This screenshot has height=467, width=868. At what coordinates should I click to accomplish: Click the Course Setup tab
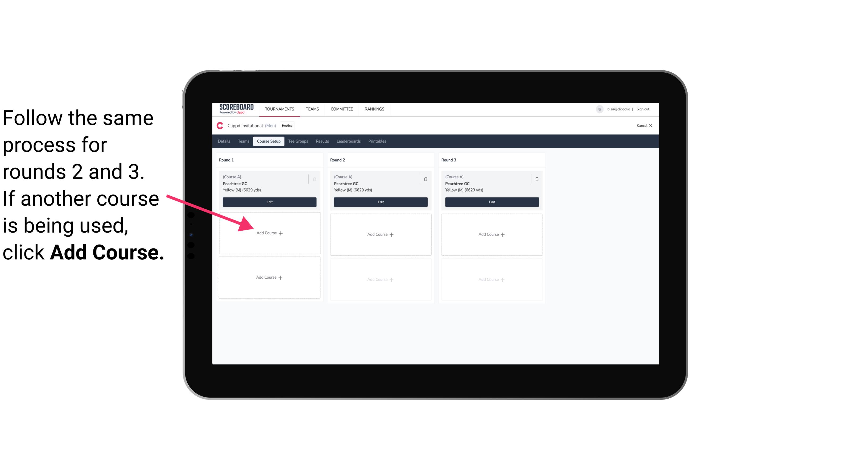[x=268, y=142]
